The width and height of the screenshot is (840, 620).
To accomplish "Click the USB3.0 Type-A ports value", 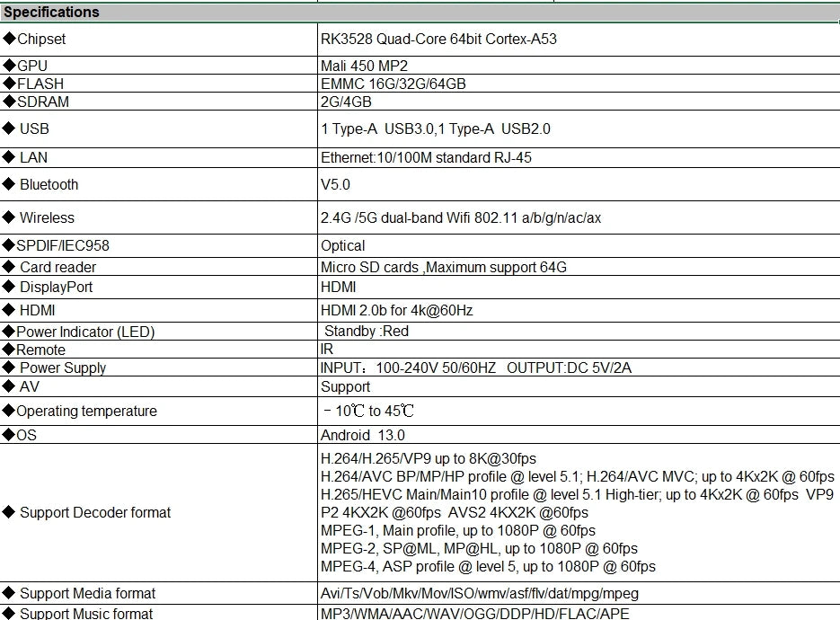I will pos(436,128).
